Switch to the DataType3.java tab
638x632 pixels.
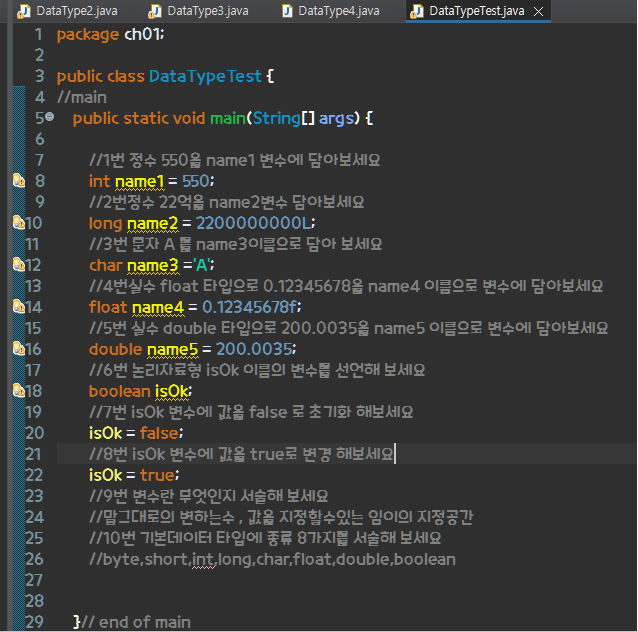click(x=199, y=11)
